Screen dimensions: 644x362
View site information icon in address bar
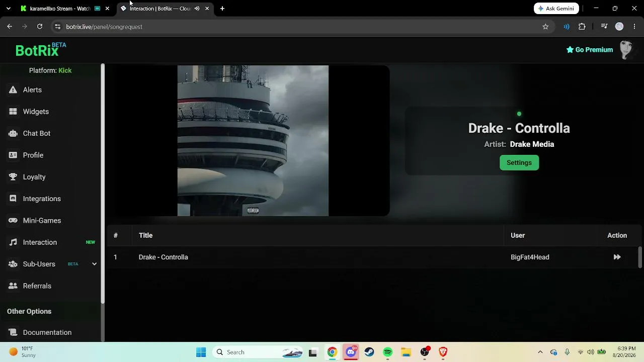point(57,27)
